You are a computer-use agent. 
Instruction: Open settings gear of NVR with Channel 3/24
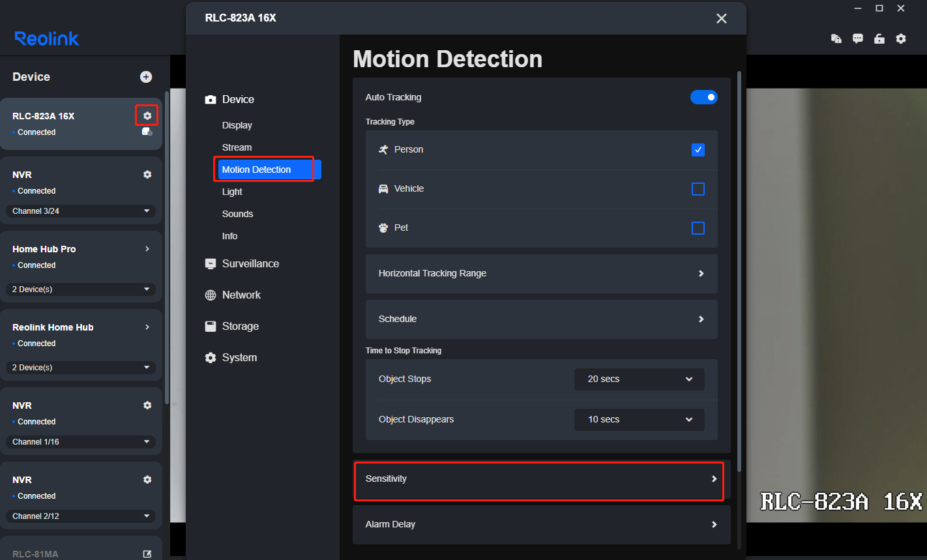[147, 175]
